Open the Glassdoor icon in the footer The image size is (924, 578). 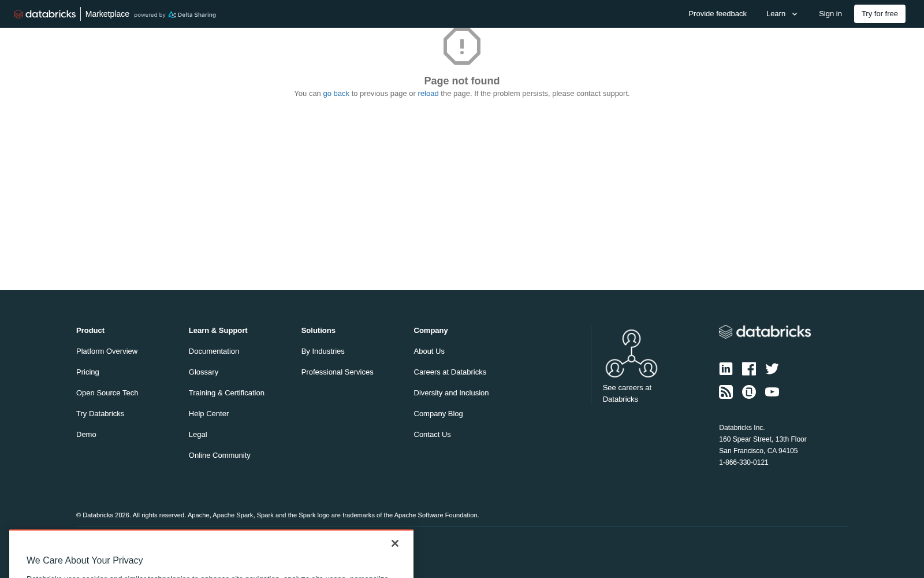[x=749, y=392]
